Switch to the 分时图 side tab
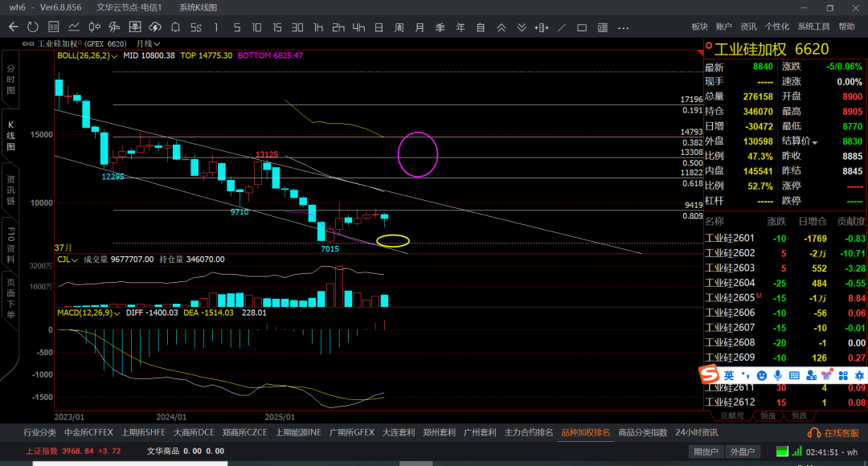 coord(10,80)
